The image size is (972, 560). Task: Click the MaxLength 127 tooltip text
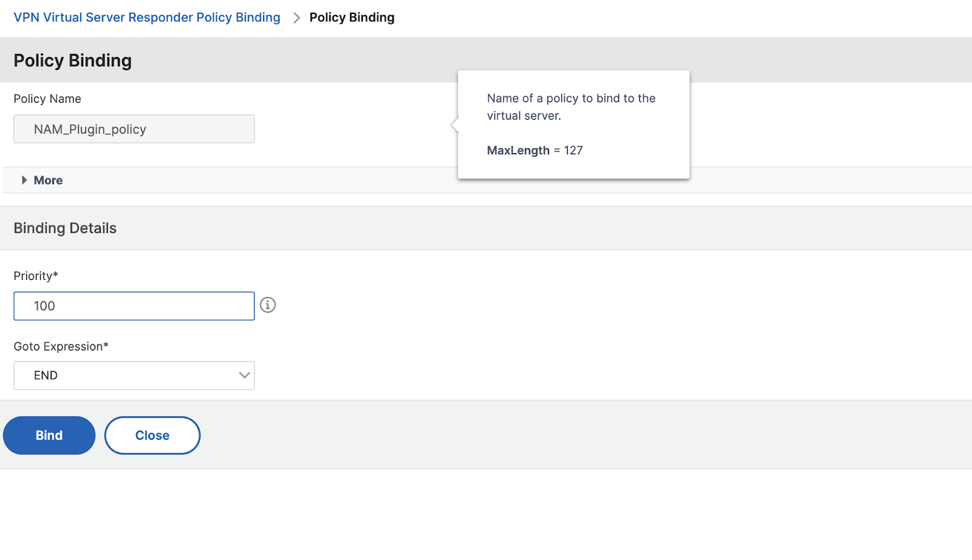pyautogui.click(x=535, y=151)
